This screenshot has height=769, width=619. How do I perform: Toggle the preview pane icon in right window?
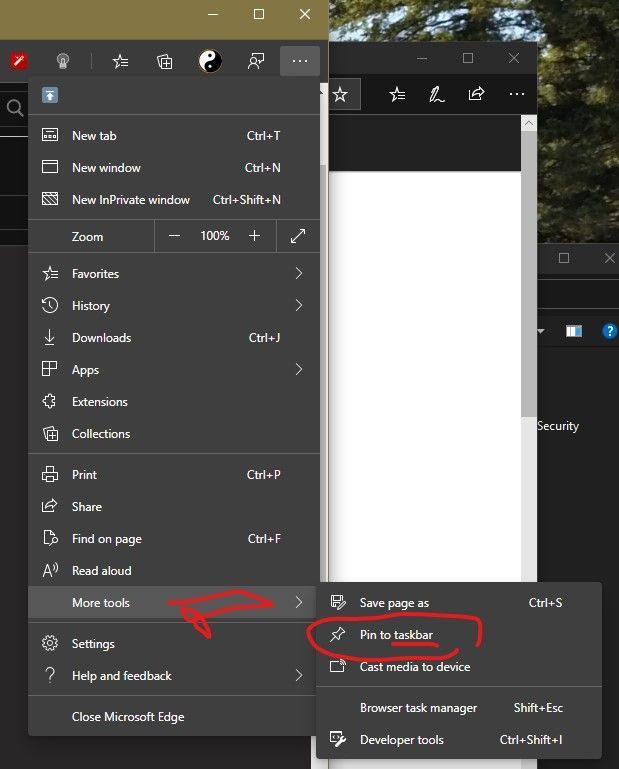tap(573, 332)
